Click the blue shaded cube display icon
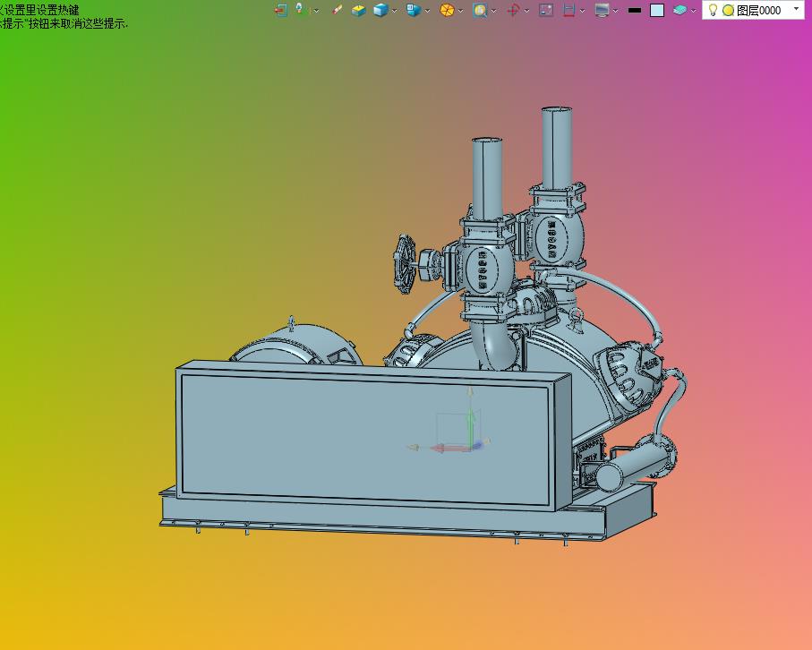The height and width of the screenshot is (650, 812). tap(380, 10)
